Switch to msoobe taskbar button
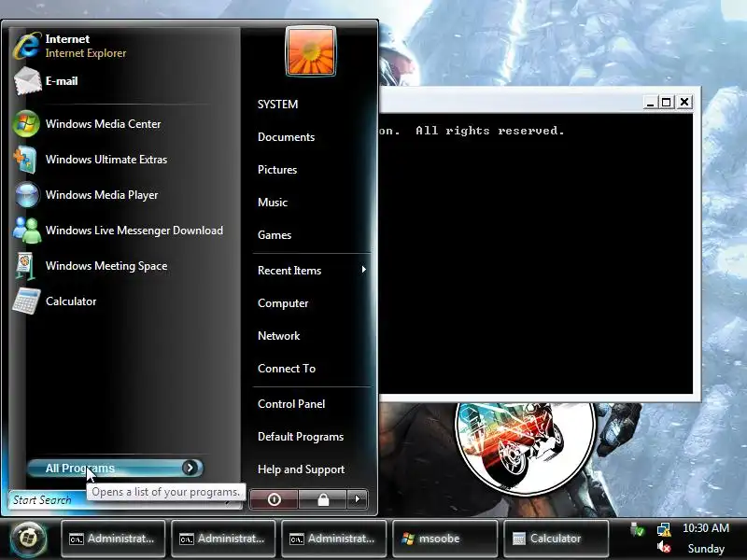Viewport: 747px width, 560px height. coord(445,539)
